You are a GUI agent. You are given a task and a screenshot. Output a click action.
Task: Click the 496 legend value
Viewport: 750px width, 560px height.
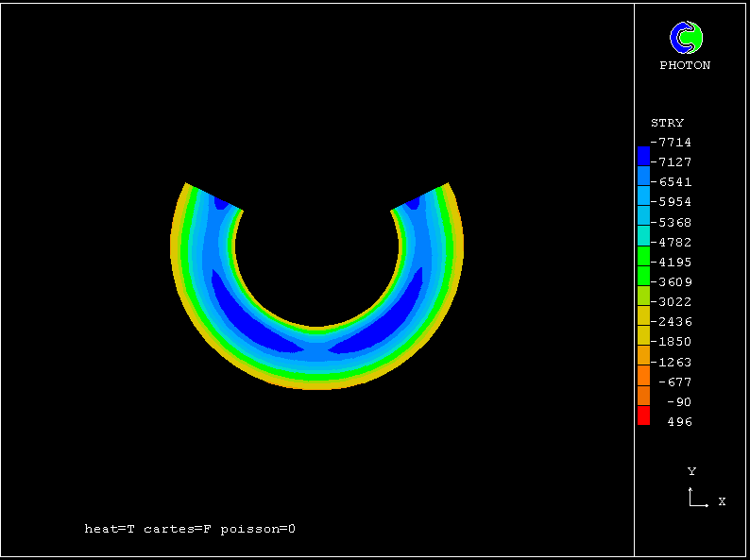pos(679,422)
